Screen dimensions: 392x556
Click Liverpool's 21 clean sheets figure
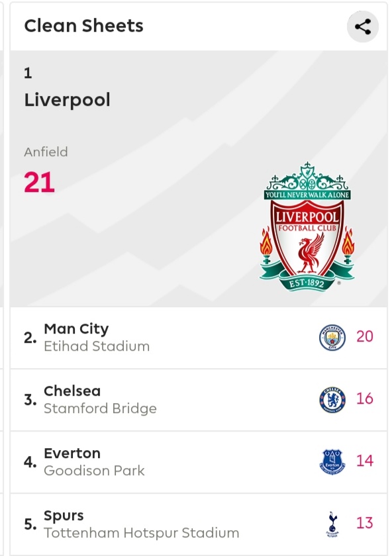coord(39,182)
